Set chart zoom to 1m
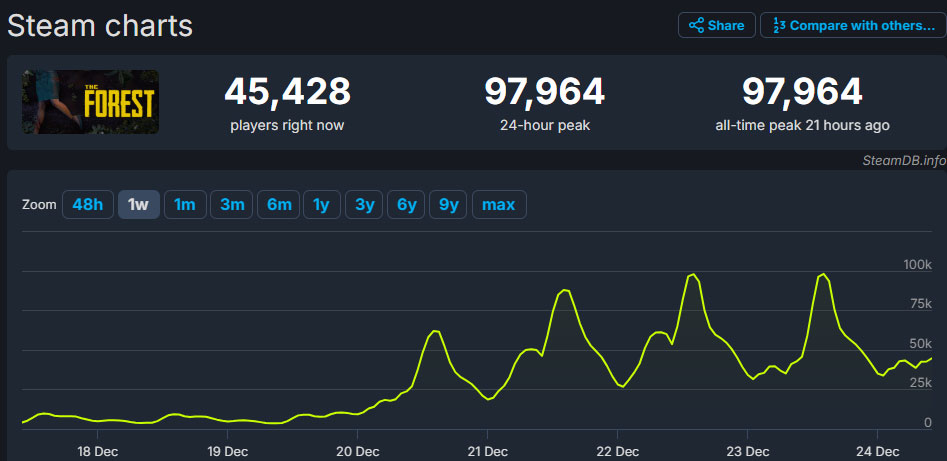This screenshot has height=461, width=947. (x=185, y=205)
